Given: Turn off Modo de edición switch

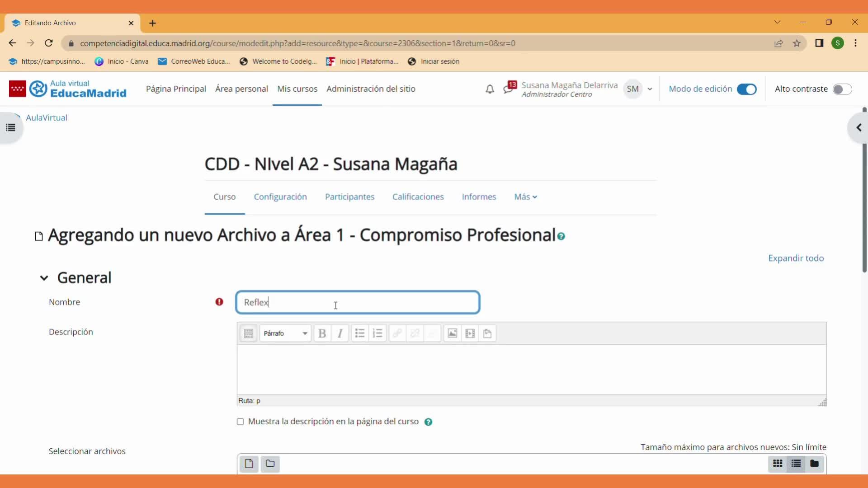Looking at the screenshot, I should click(746, 89).
